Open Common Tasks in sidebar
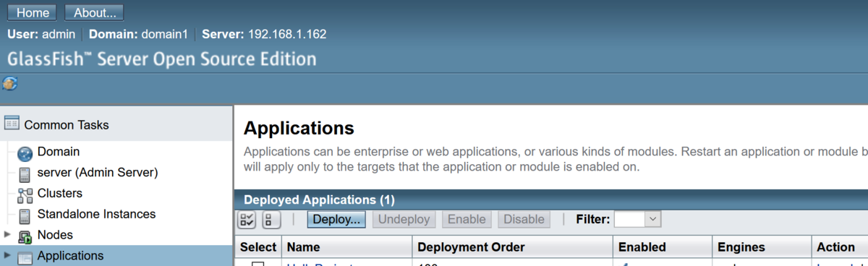Image resolution: width=868 pixels, height=266 pixels. click(x=67, y=124)
